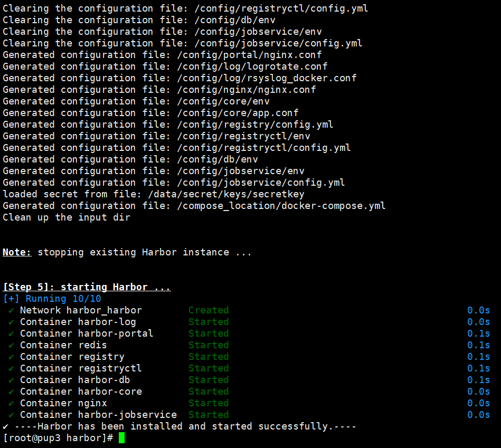
Task: Click Clearing path '/config/jobservice/config.yml'
Action: [278, 43]
